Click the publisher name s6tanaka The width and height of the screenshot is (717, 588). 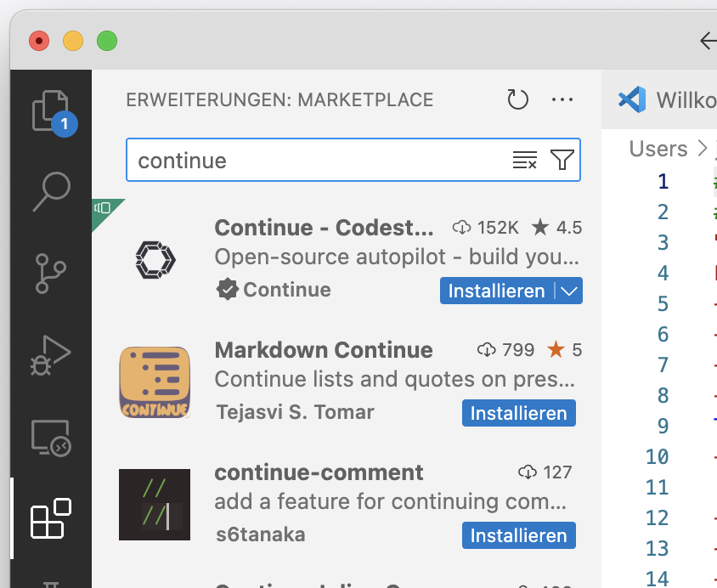tap(261, 534)
